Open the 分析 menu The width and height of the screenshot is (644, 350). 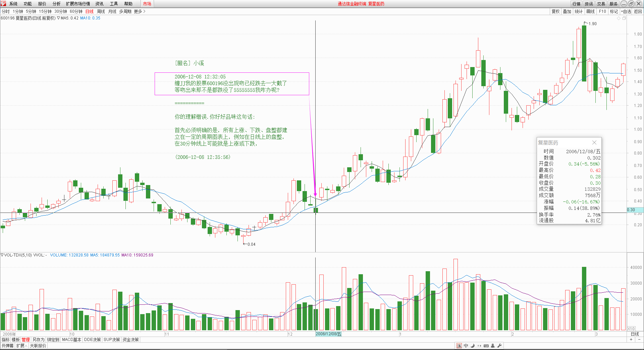(57, 4)
